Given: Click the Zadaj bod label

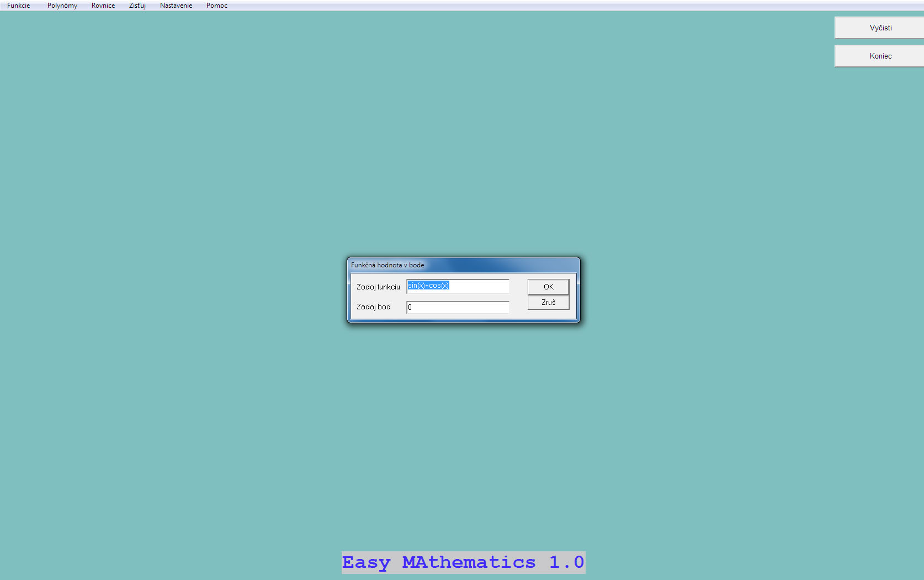Looking at the screenshot, I should (x=374, y=307).
